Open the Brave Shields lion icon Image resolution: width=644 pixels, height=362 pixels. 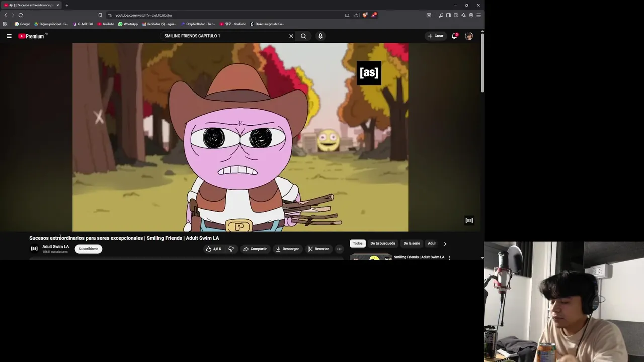click(365, 15)
